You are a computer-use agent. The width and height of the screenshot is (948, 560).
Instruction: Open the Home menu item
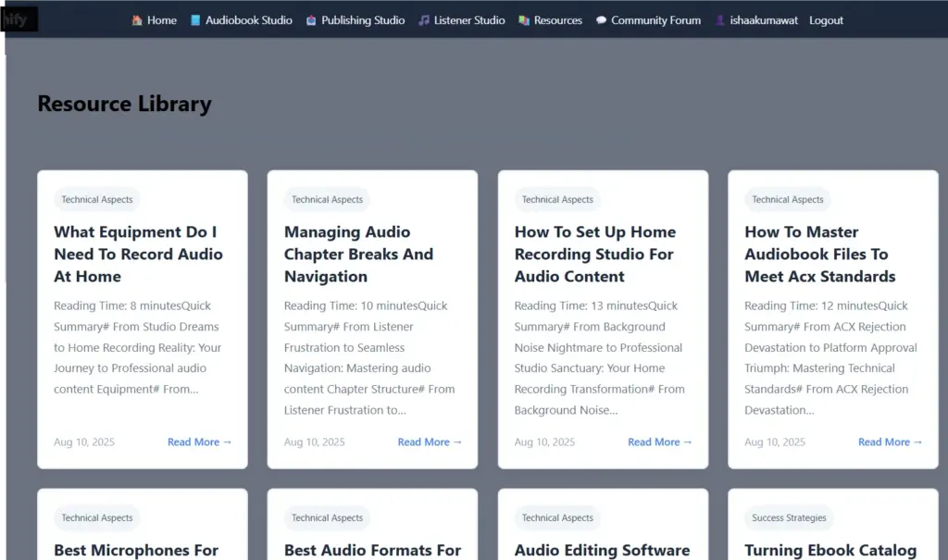159,19
